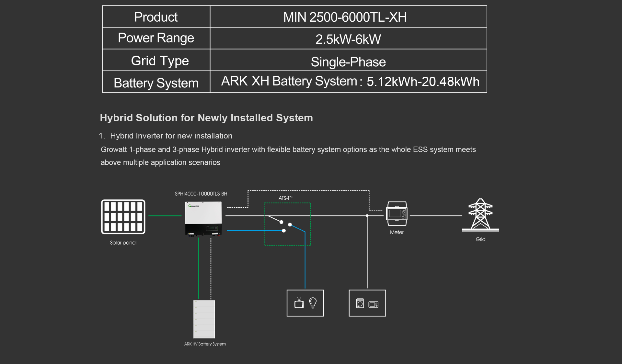The height and width of the screenshot is (364, 622).
Task: Click the 'Meter' caption
Action: coord(397,232)
